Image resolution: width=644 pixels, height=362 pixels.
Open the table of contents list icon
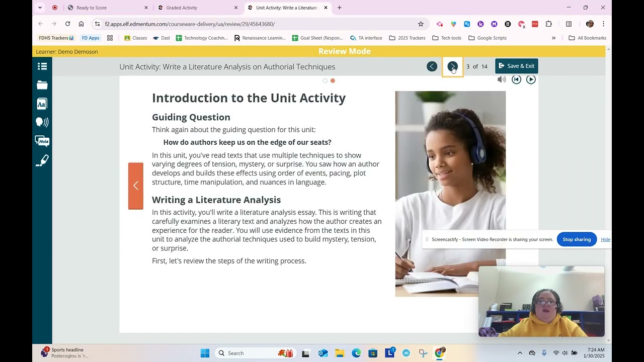[x=42, y=66]
